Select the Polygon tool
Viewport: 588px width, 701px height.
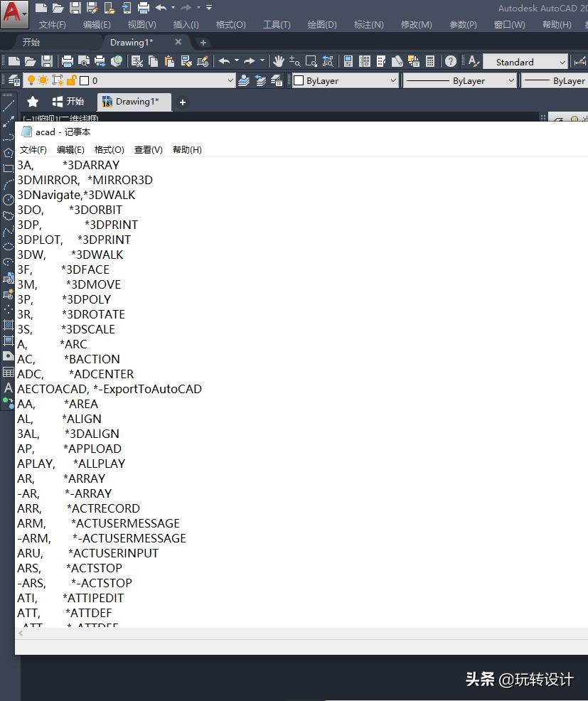click(8, 152)
